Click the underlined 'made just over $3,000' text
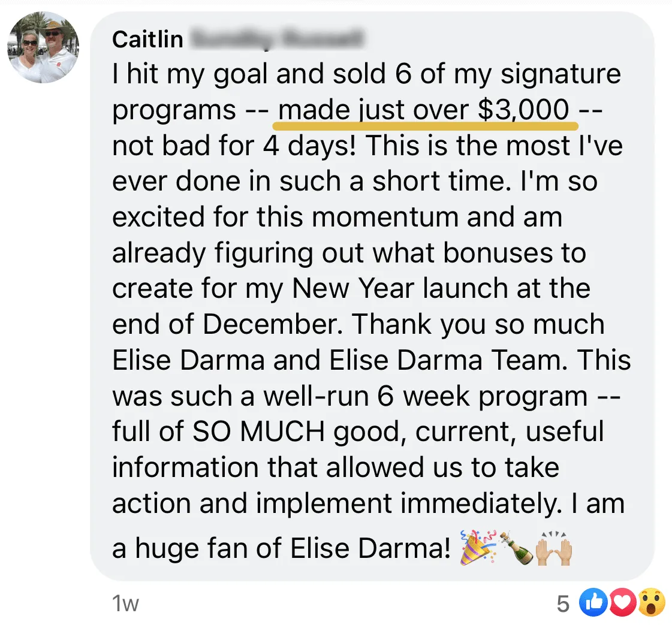The height and width of the screenshot is (625, 672). [423, 110]
